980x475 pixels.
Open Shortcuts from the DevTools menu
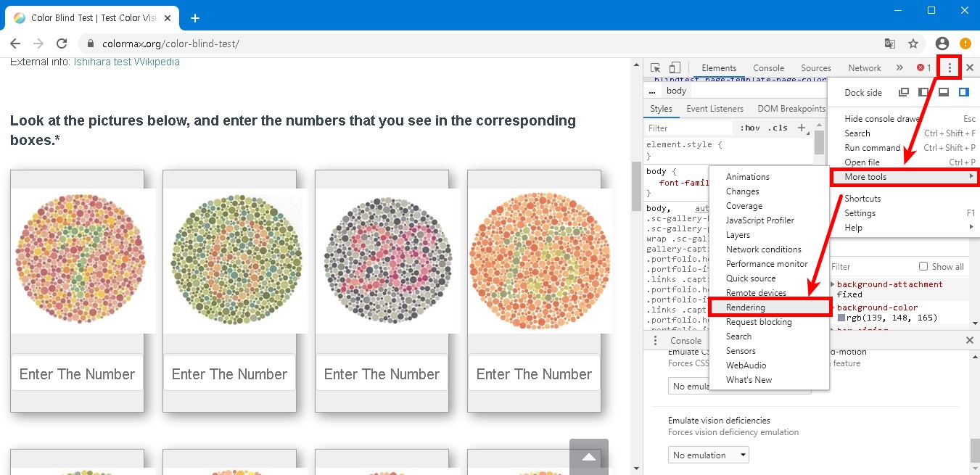[904, 199]
